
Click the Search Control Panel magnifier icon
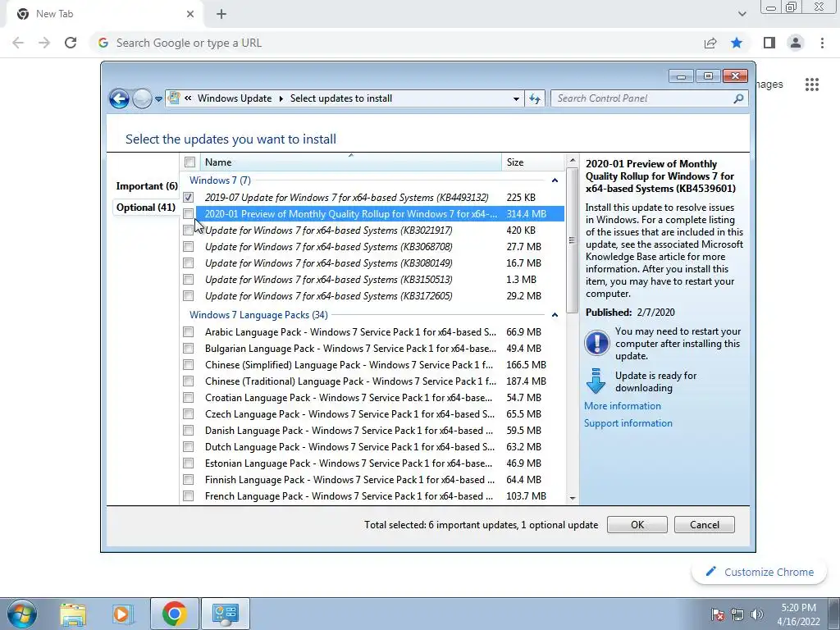(738, 98)
